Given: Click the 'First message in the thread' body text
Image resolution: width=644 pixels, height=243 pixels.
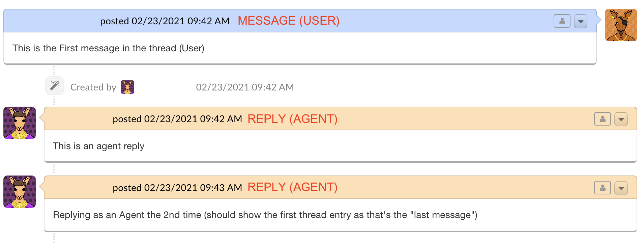Looking at the screenshot, I should 108,48.
